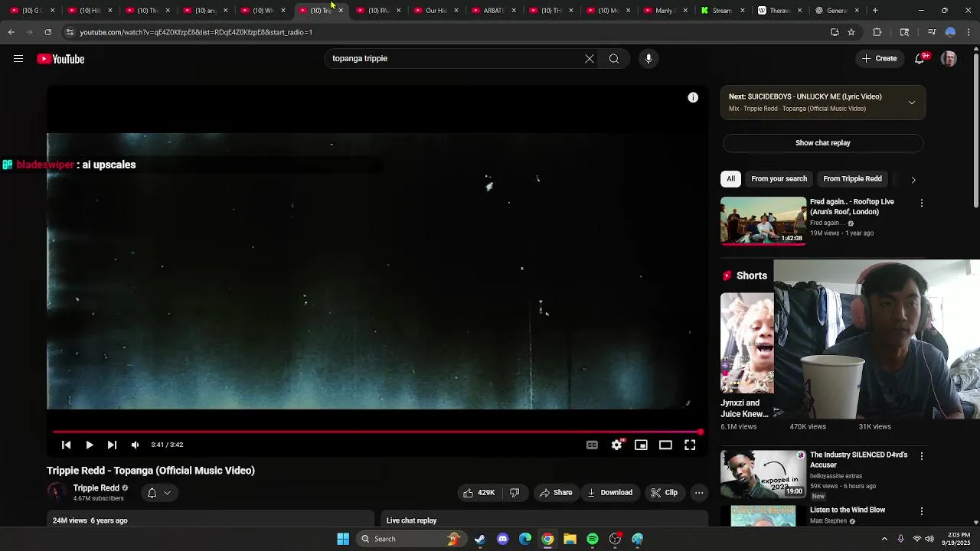Click the Live chat replay heading
This screenshot has width=980, height=551.
(411, 520)
